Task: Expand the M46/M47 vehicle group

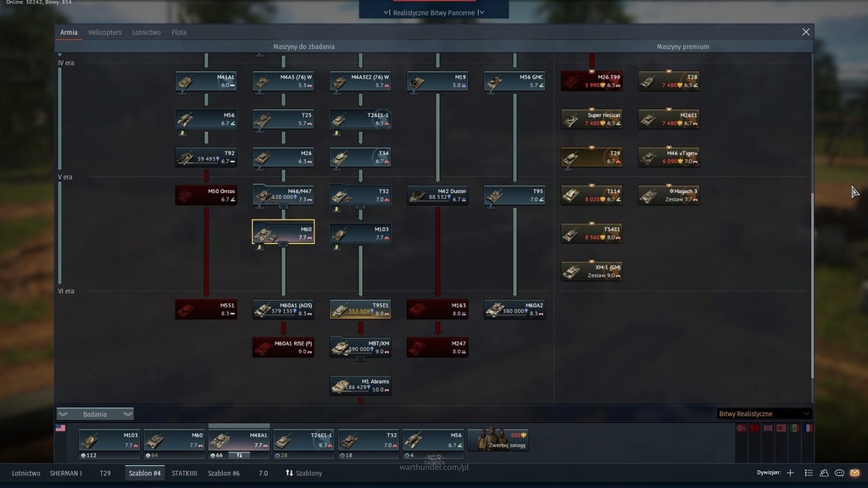Action: [283, 207]
